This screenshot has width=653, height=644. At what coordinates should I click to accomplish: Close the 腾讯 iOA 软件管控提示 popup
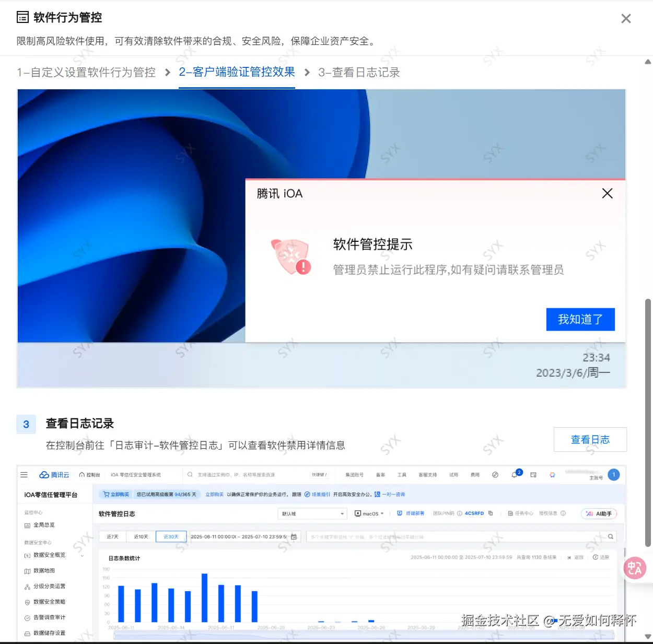click(x=607, y=193)
